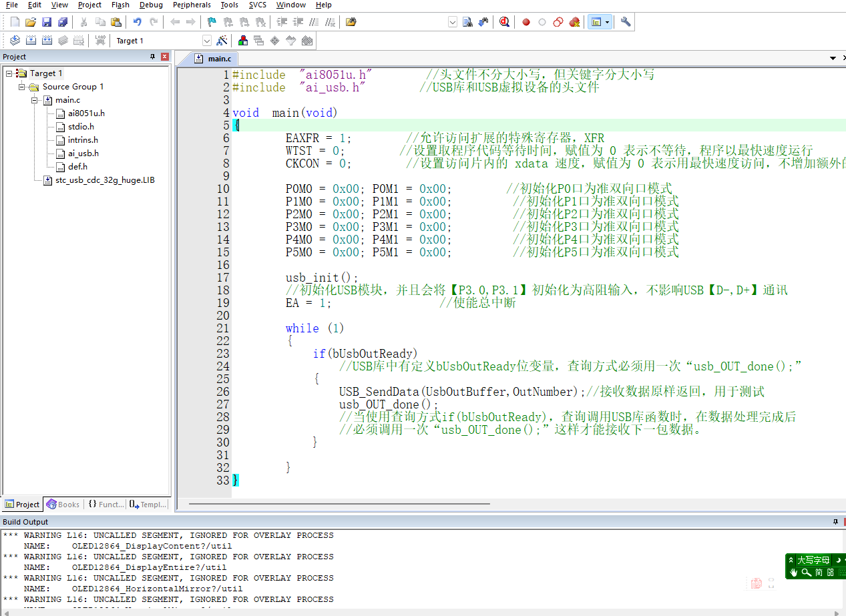846x616 pixels.
Task: Open Manage Project Items with the colored blocks icon
Action: point(243,41)
